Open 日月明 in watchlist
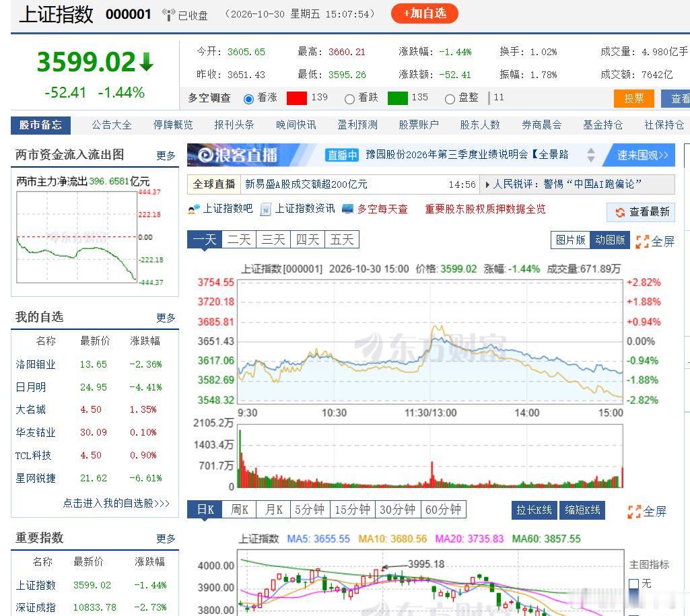Screen dimensions: 690x616 point(31,387)
